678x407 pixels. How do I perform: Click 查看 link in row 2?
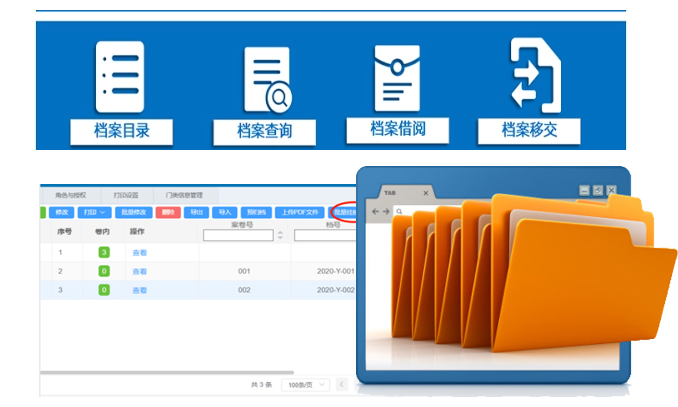(140, 271)
